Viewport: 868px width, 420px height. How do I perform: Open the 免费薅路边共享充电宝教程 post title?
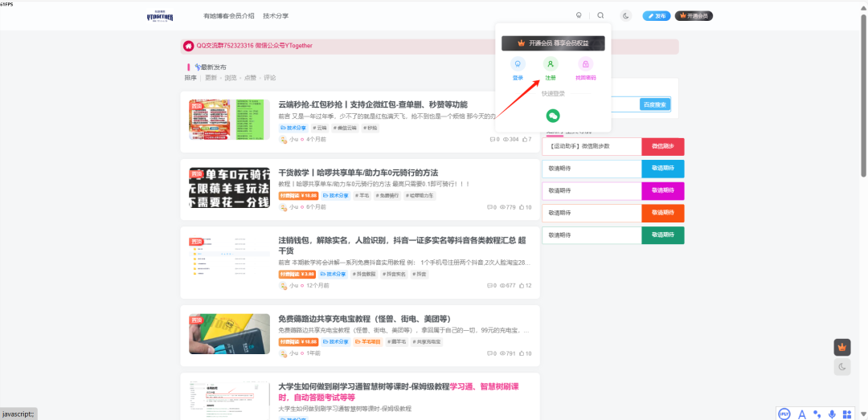pos(365,320)
